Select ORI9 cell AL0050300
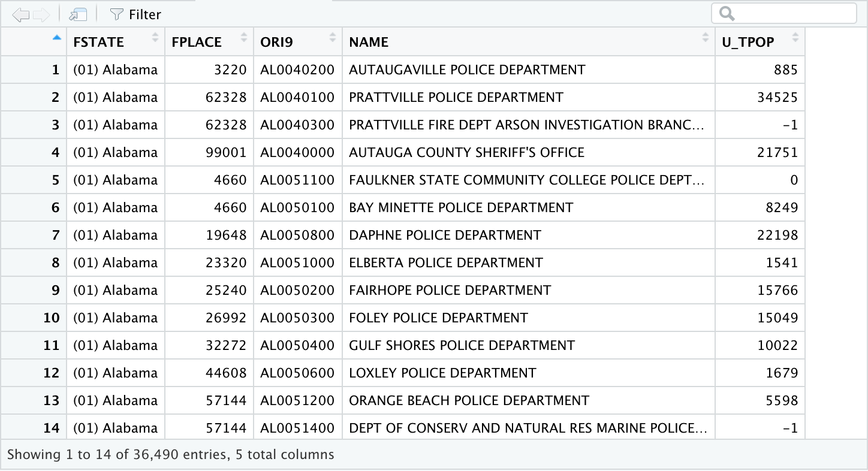The height and width of the screenshot is (471, 868). tap(297, 318)
